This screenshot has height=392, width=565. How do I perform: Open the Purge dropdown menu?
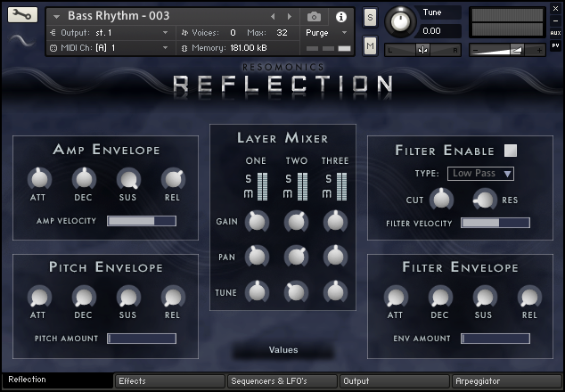pyautogui.click(x=326, y=33)
